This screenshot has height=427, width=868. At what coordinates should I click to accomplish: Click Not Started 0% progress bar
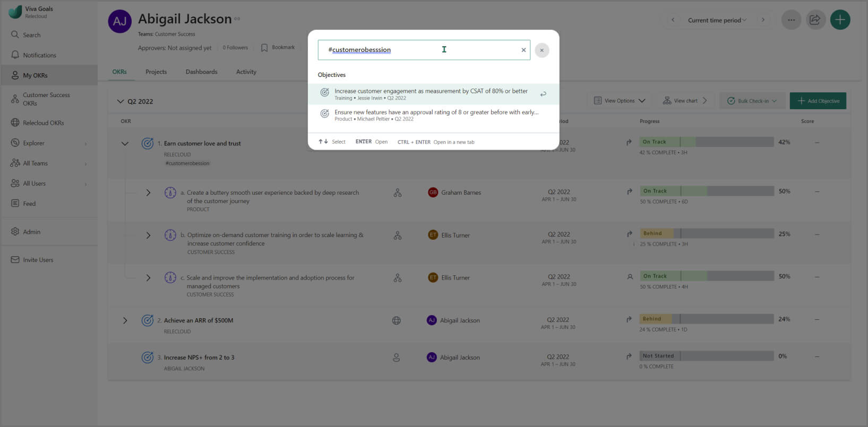707,356
